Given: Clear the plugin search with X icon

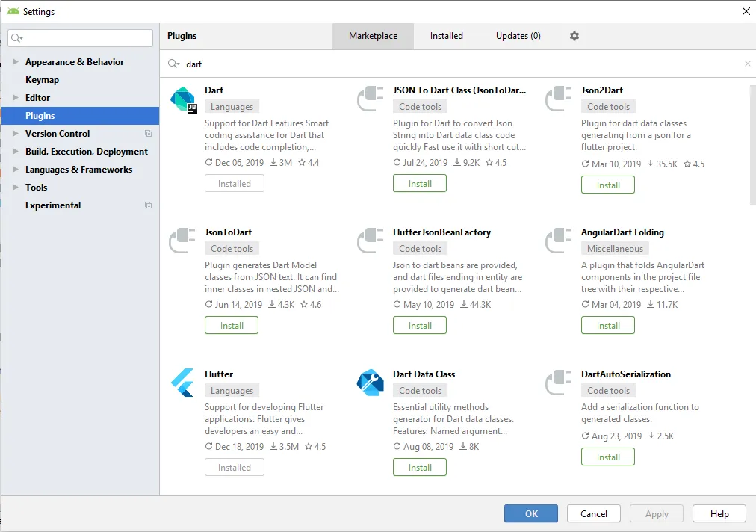Looking at the screenshot, I should coord(747,64).
